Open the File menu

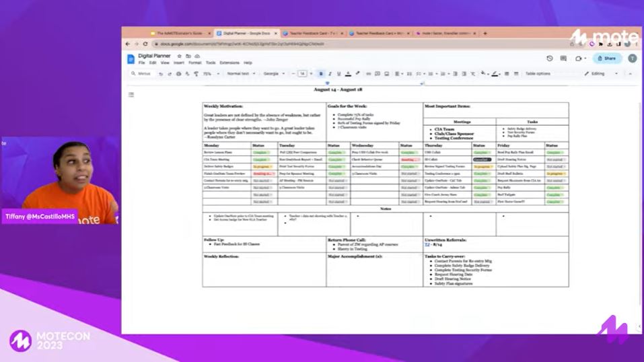pos(142,63)
